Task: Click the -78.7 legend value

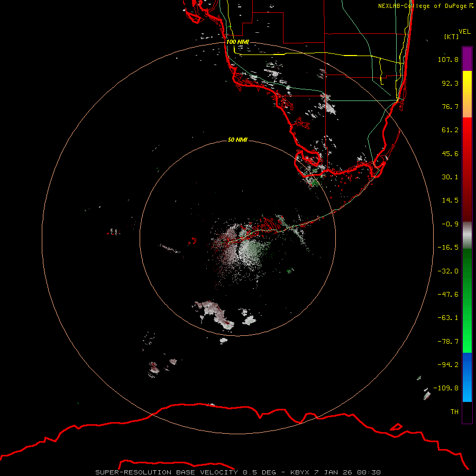Action: [448, 342]
